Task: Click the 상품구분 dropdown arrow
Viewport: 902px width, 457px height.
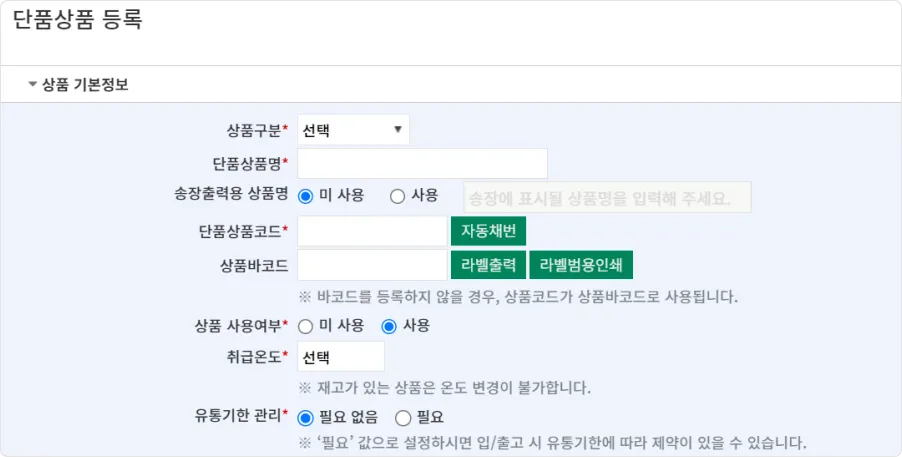Action: [398, 130]
